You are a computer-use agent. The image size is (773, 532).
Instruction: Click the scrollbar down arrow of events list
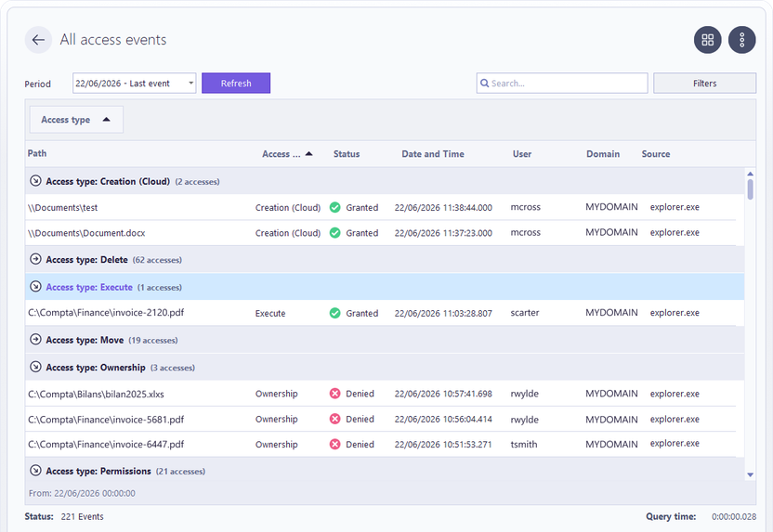750,475
